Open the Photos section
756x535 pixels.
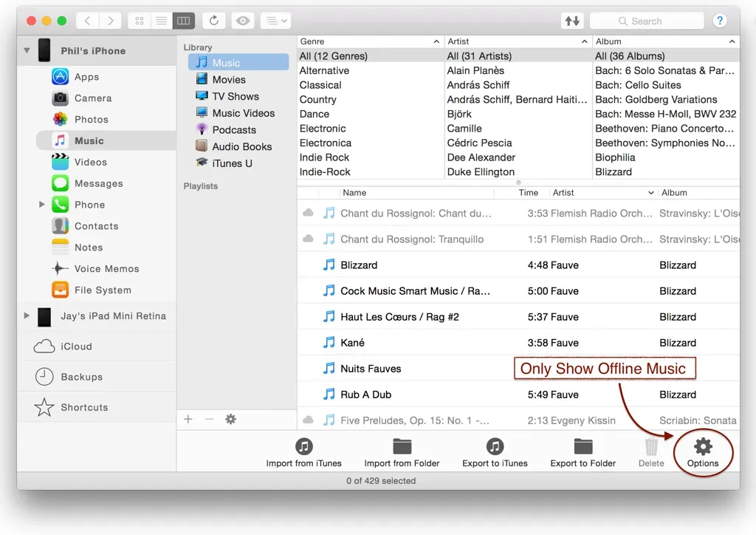(92, 119)
